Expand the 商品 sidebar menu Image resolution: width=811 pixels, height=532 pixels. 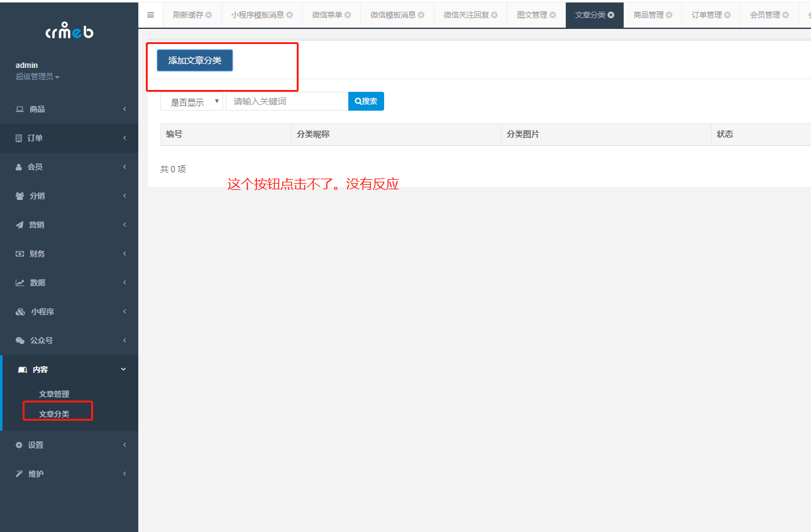click(x=69, y=109)
